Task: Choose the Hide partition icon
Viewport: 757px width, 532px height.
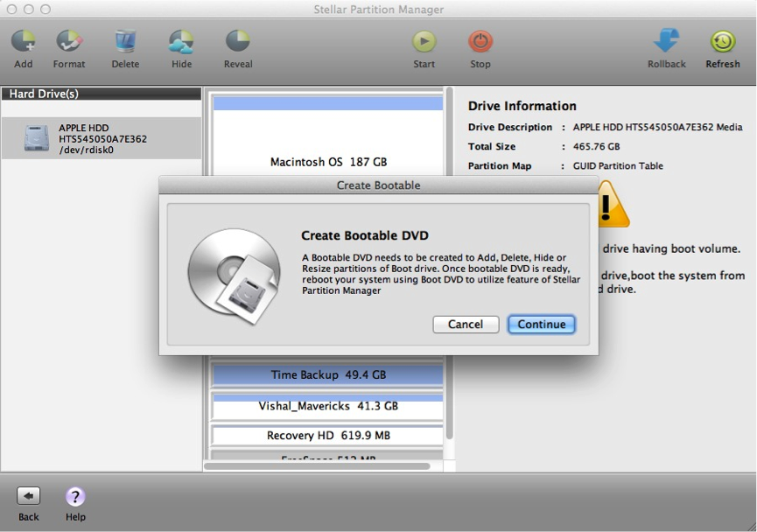Action: (181, 41)
